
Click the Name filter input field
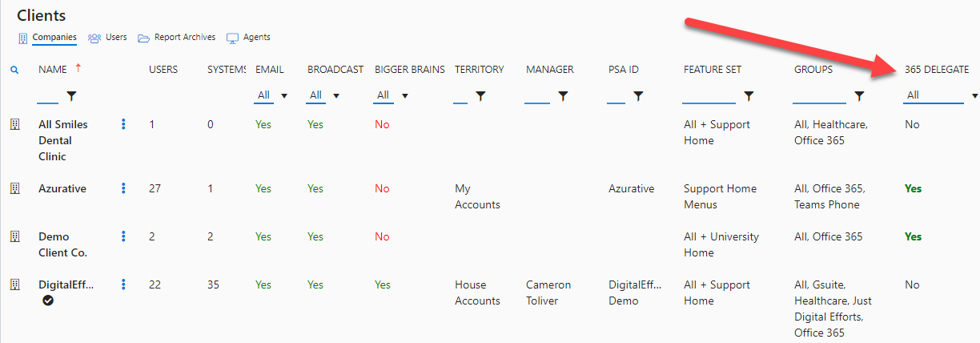[x=48, y=96]
